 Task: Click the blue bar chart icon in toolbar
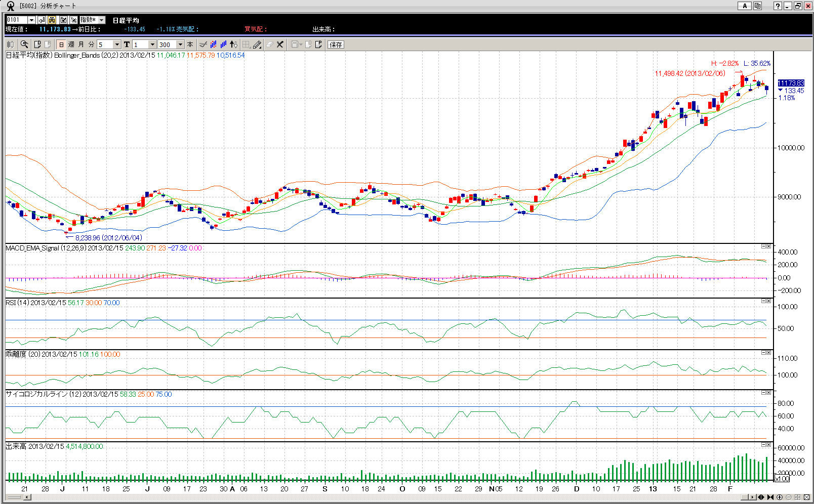tap(223, 45)
